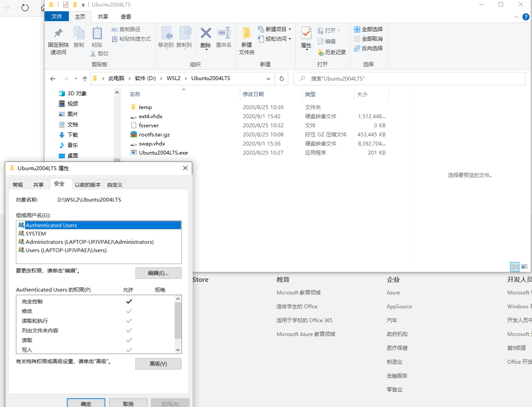Go up one folder level

coord(85,79)
